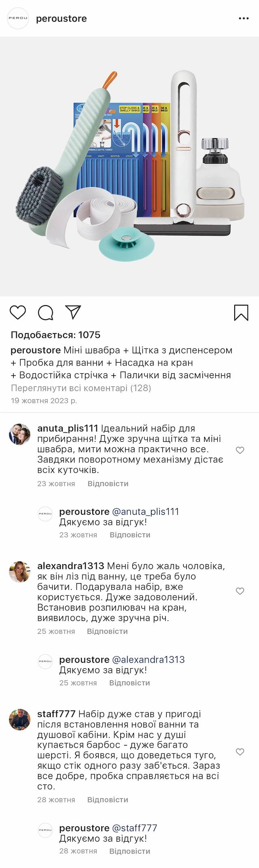Viewport: 259px width, 868px height.
Task: Click the PEROU profile logo in the header
Action: click(x=18, y=18)
